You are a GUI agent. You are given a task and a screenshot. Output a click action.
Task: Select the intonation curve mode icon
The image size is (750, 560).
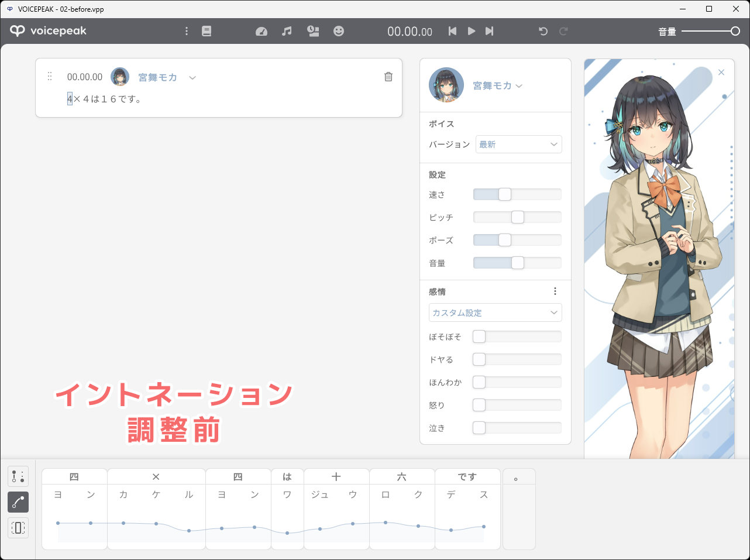(18, 502)
